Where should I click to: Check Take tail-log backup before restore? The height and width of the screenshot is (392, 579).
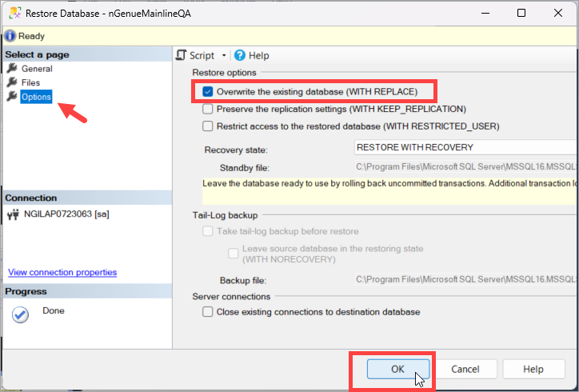click(x=207, y=231)
